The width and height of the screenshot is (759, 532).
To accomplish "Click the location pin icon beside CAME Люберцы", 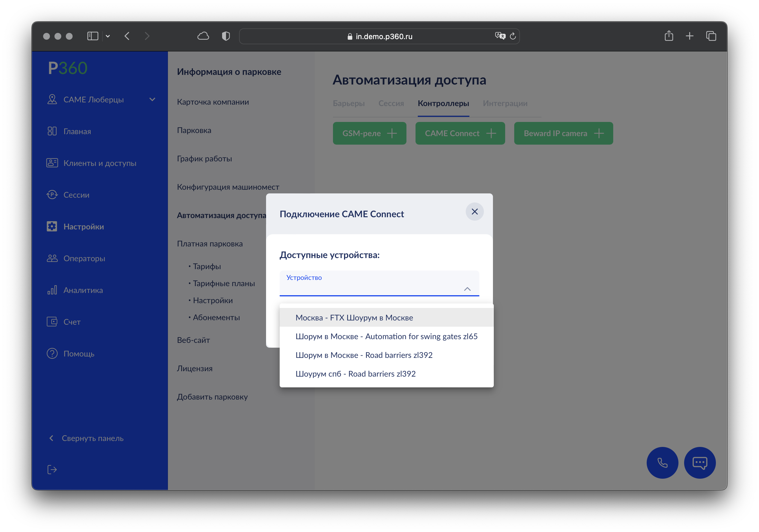I will pos(52,100).
